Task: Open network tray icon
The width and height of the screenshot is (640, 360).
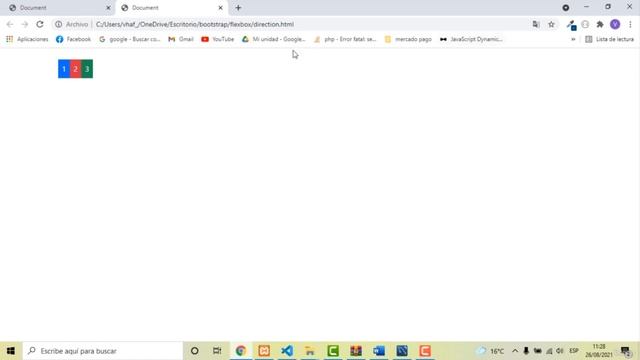Action: point(549,351)
